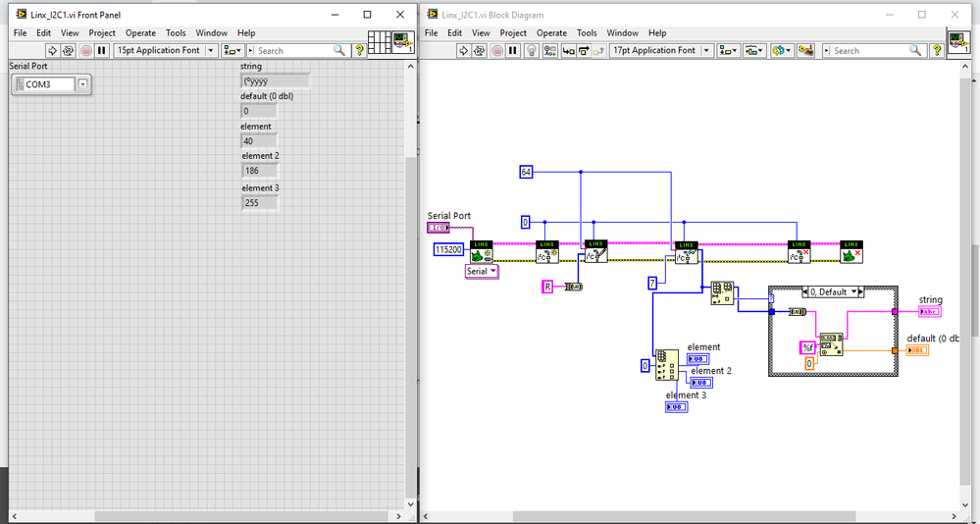Select the Scan From String node
The height and width of the screenshot is (524, 980).
coord(831,344)
